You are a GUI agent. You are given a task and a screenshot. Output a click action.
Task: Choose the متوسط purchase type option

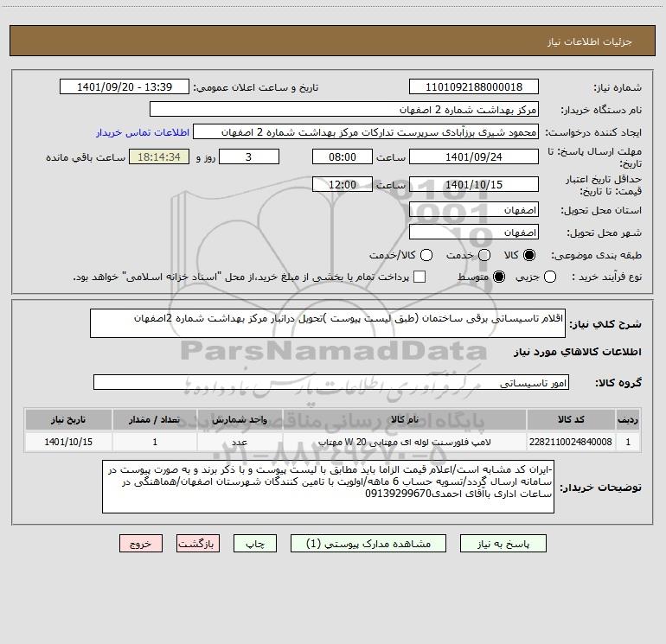pyautogui.click(x=499, y=277)
